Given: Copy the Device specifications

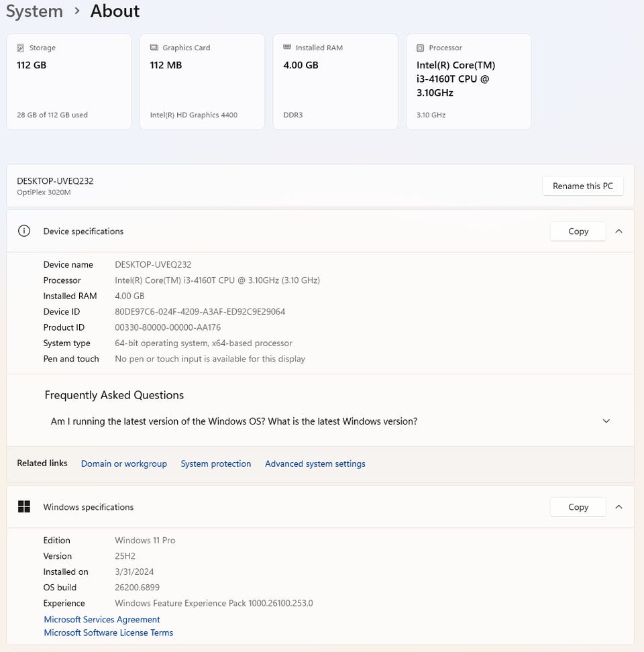Looking at the screenshot, I should [578, 231].
